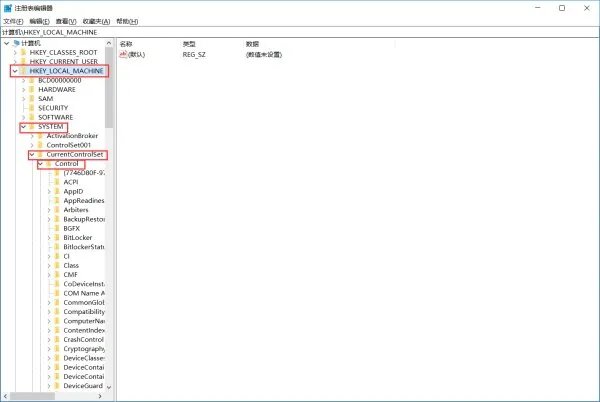Viewport: 600px width, 402px height.
Task: Expand the SOFTWARE key
Action: (x=24, y=117)
